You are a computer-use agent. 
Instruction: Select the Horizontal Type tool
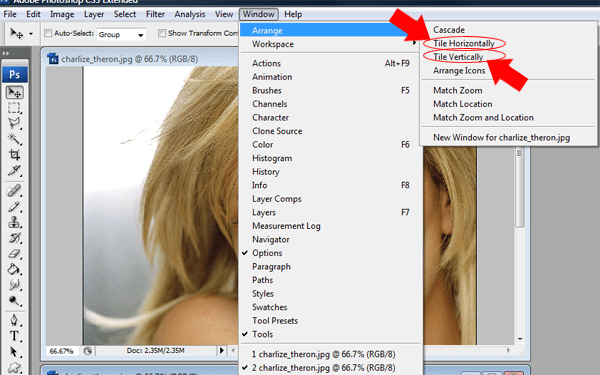14,336
